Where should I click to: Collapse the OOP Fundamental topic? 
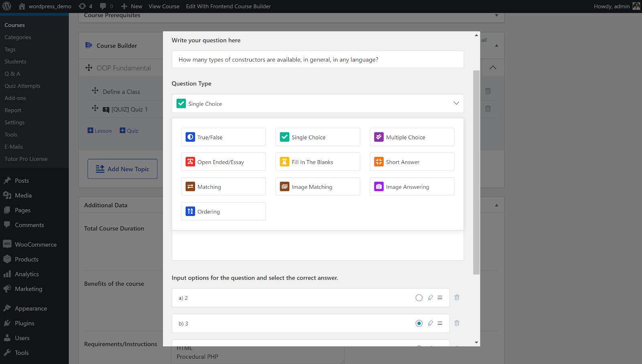click(493, 68)
